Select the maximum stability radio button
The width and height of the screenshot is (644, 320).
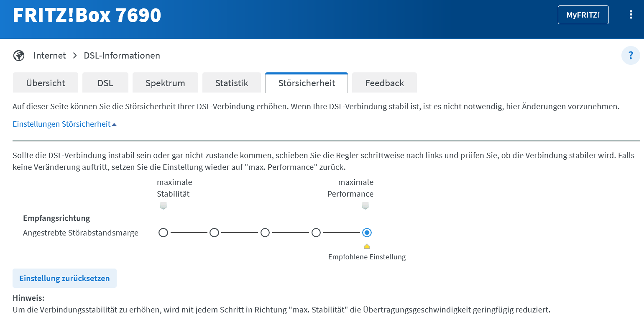164,233
